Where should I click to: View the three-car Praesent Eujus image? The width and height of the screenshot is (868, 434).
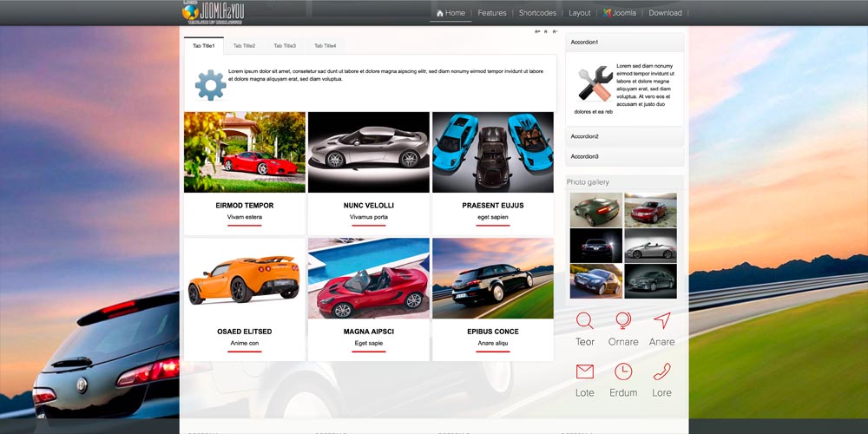tap(493, 152)
